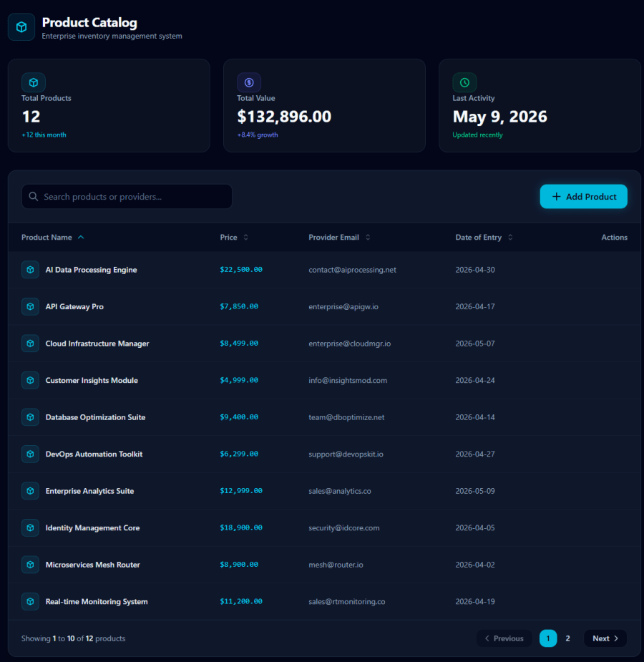Sort by Product Name column header

click(x=53, y=238)
